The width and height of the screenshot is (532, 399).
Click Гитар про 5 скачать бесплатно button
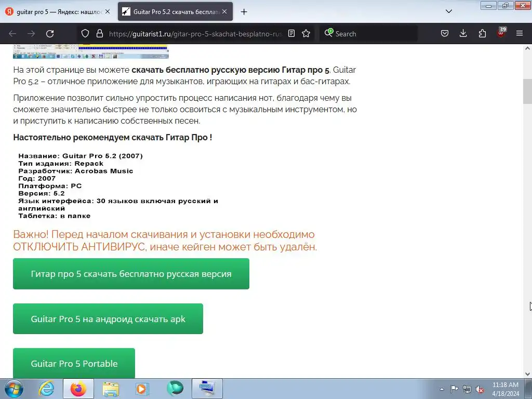click(131, 274)
